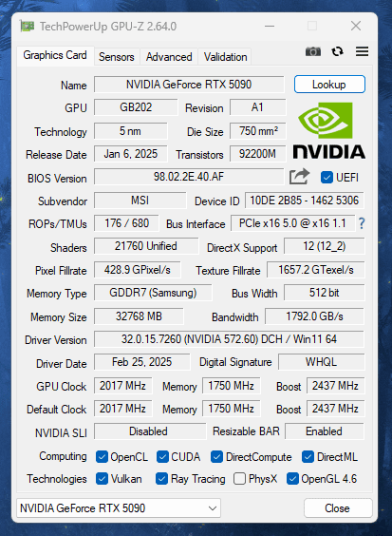
Task: Click the Name field NVIDIA GeForce RTX 5090
Action: (x=189, y=84)
